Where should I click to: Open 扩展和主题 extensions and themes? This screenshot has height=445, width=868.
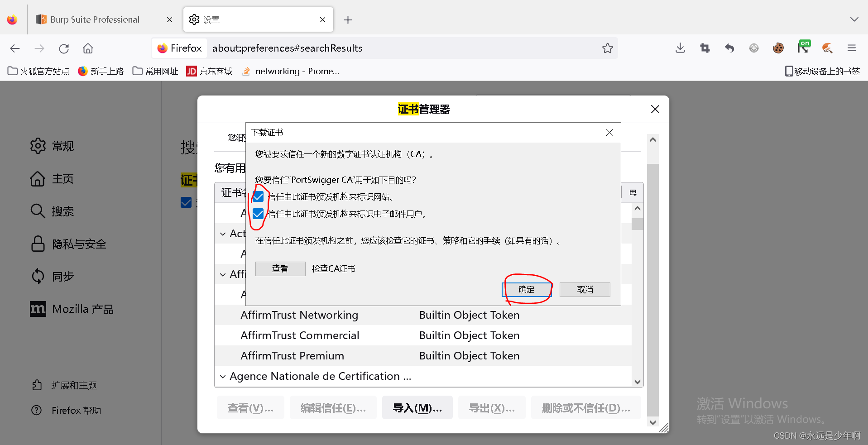[x=64, y=385]
